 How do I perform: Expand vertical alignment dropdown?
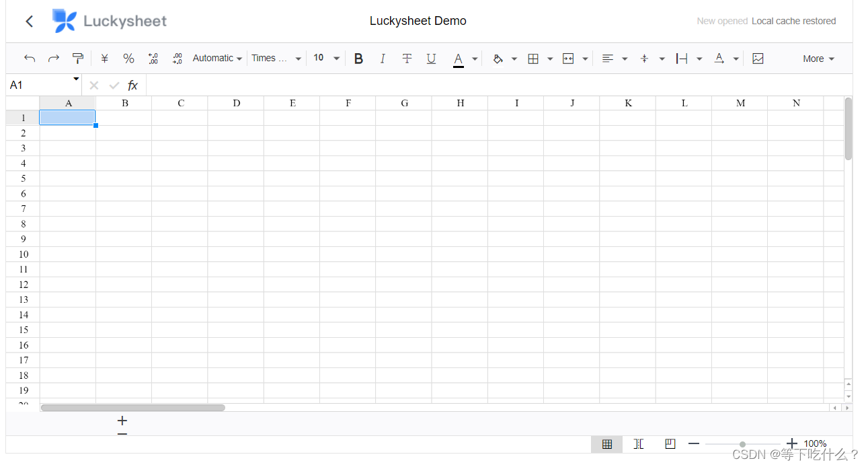(x=662, y=59)
